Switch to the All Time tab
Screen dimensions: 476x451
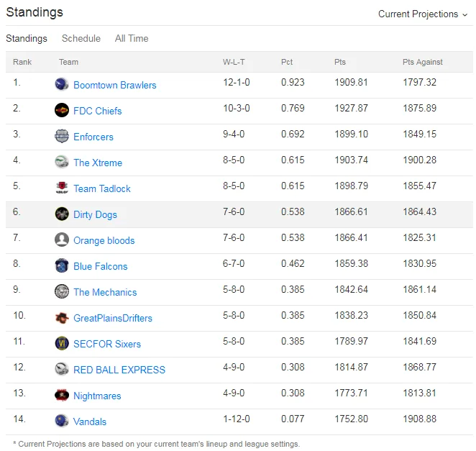(x=132, y=38)
